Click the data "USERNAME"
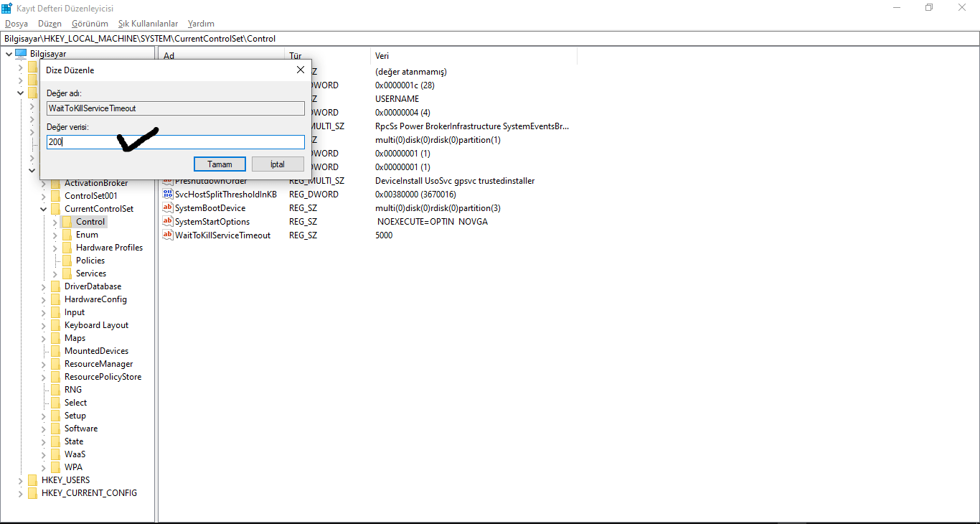The image size is (980, 524). (397, 99)
